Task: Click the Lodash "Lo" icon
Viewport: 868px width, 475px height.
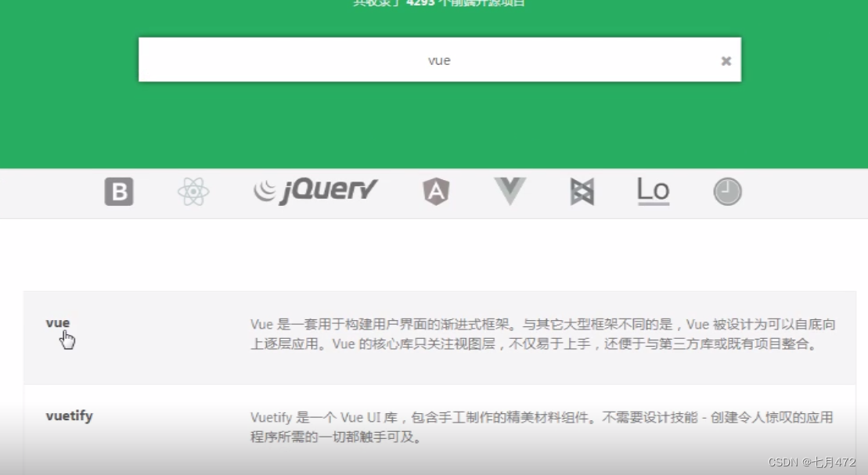Action: [652, 190]
